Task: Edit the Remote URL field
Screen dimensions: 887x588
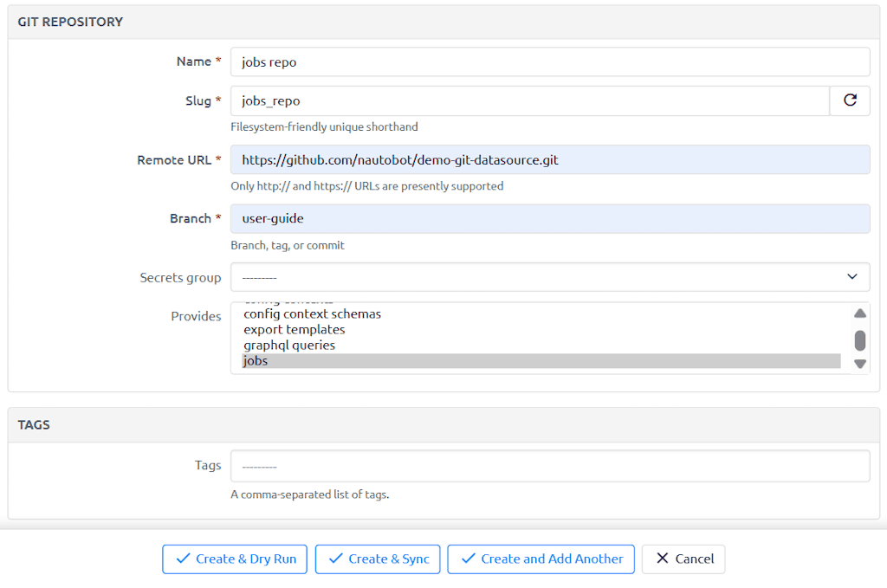Action: pos(549,160)
